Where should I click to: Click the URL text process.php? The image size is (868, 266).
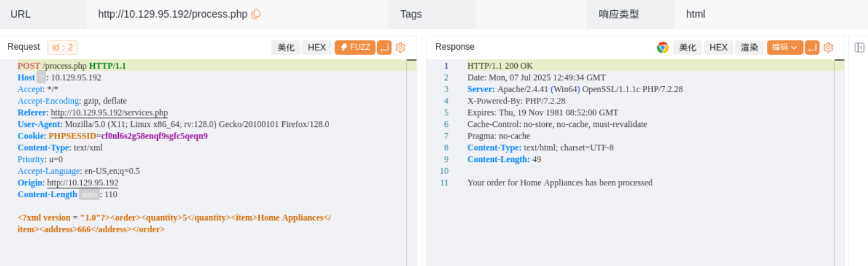[173, 14]
